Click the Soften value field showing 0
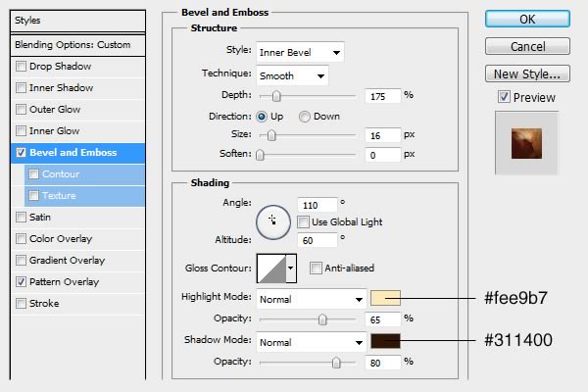This screenshot has width=588, height=392. click(x=383, y=155)
